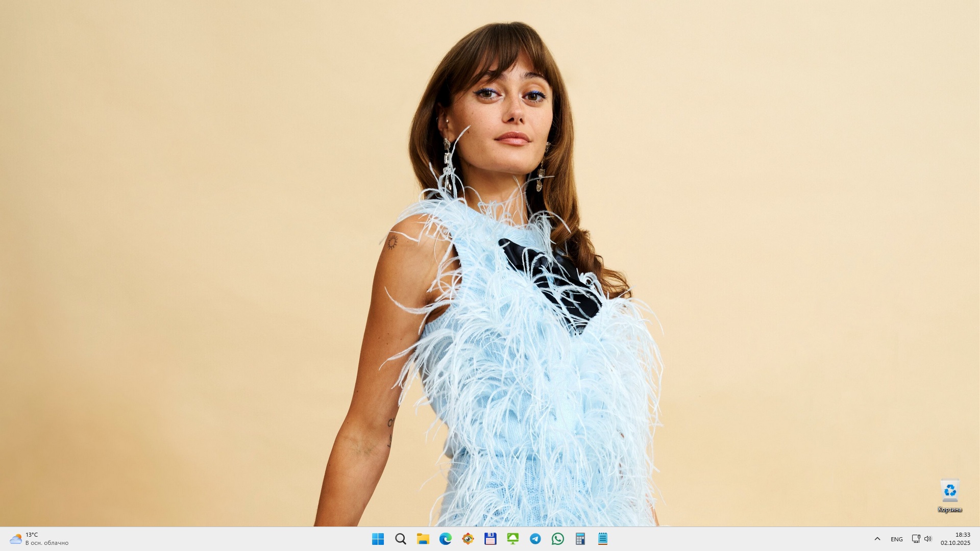Open the blue floppy disk app
Screen dimensions: 980x551
(x=490, y=539)
